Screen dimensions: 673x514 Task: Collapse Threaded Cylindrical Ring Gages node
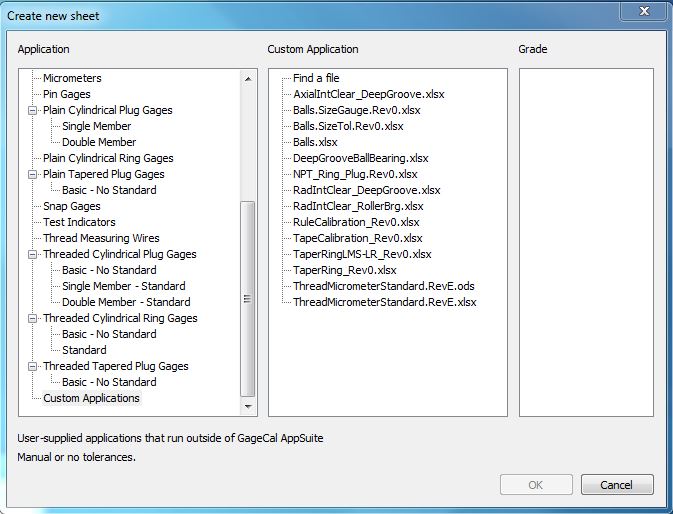pos(32,318)
